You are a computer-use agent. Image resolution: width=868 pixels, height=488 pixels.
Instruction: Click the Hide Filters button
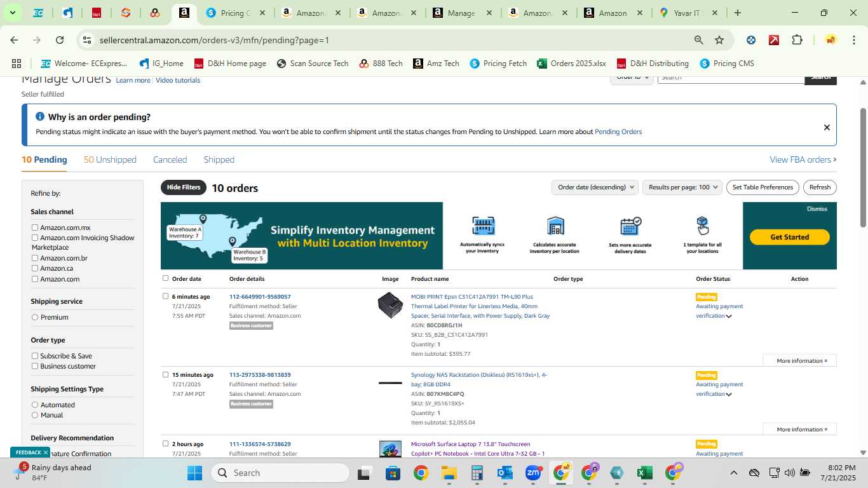(x=184, y=187)
